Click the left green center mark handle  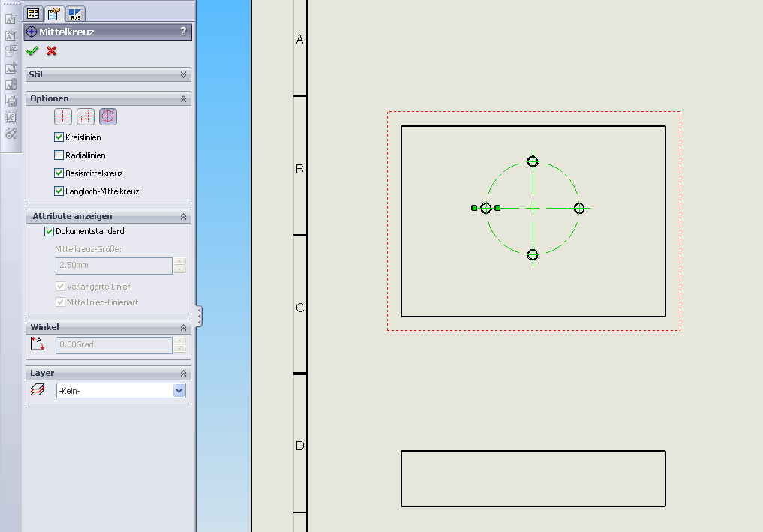(474, 208)
